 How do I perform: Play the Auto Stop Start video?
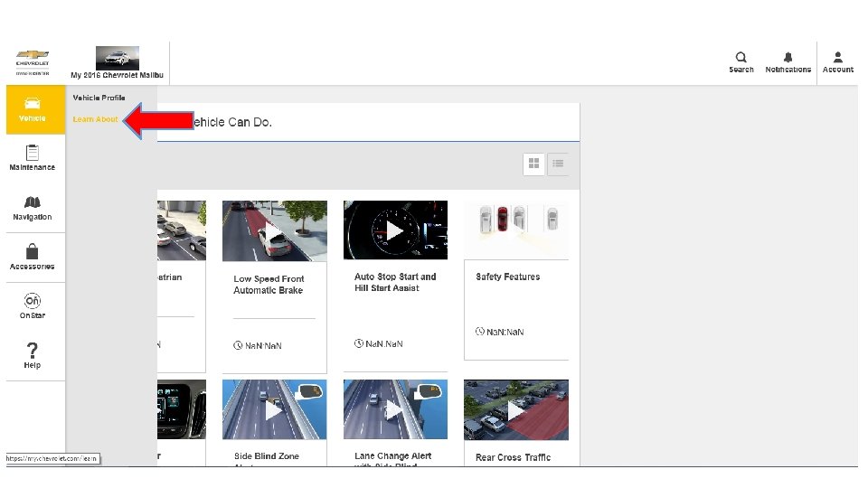coord(395,230)
